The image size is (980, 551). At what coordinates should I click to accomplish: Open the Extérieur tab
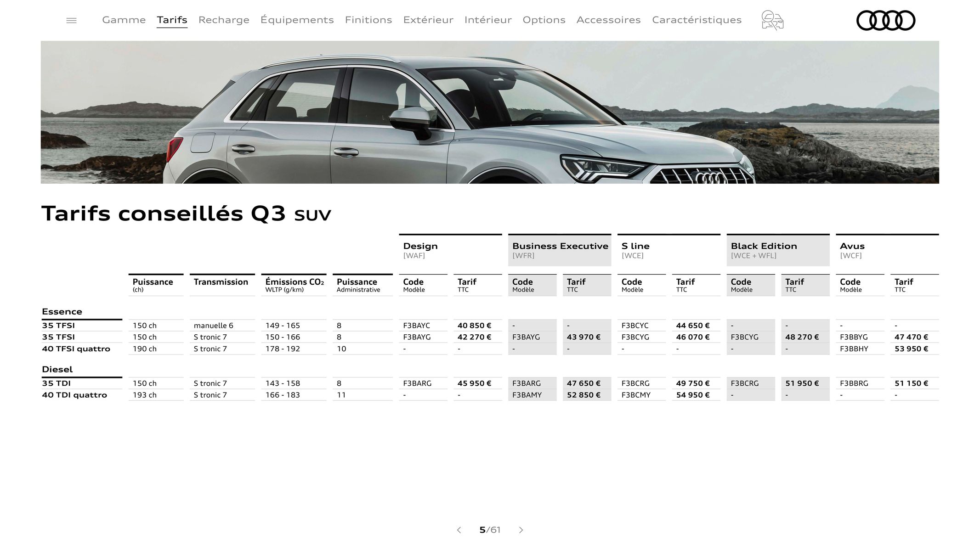point(428,20)
